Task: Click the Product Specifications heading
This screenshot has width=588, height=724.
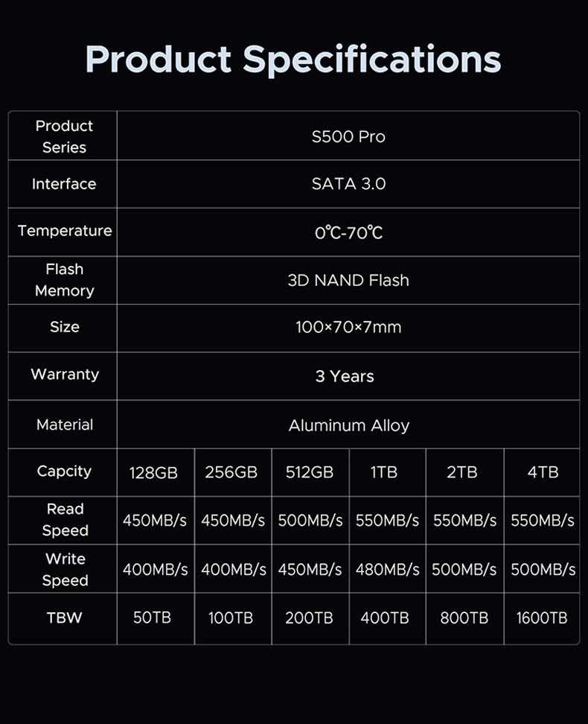Action: (x=293, y=60)
